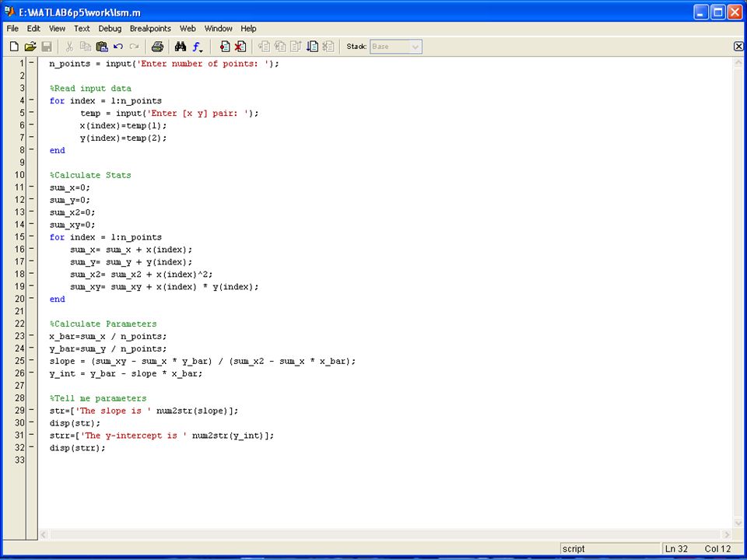Screen dimensions: 747x560
Task: Click the '%Calculate Parameters' comment
Action: (x=103, y=324)
